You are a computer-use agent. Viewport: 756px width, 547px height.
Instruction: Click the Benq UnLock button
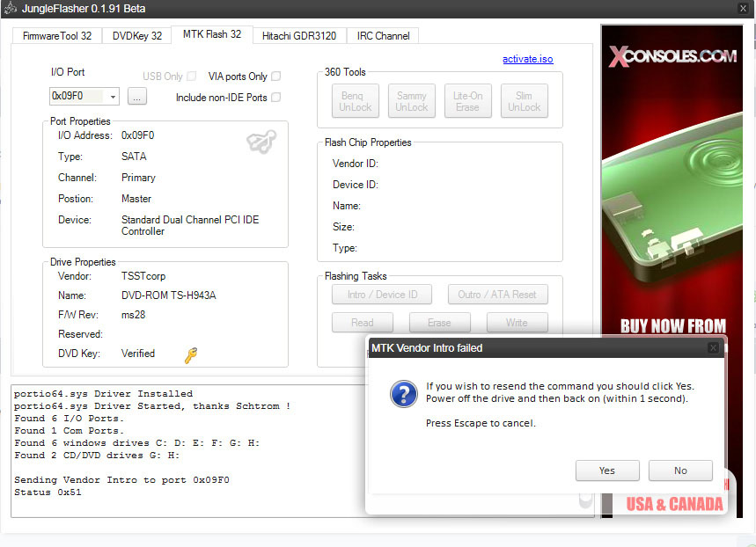356,101
